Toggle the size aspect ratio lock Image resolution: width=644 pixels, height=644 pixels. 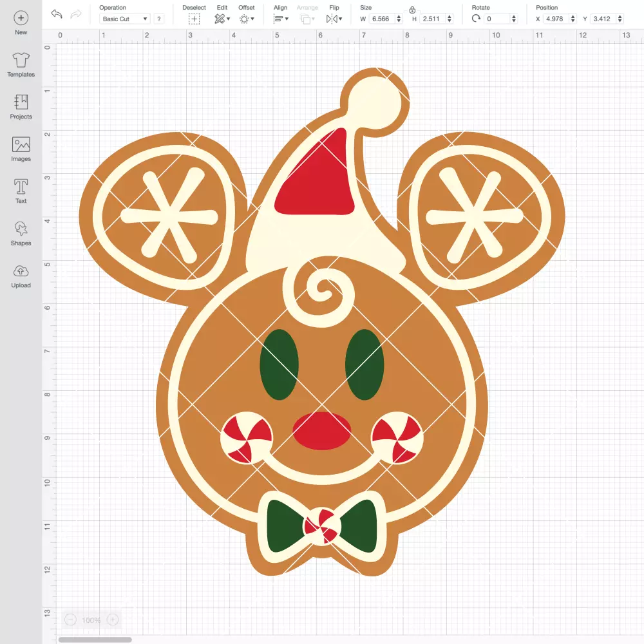(x=412, y=10)
